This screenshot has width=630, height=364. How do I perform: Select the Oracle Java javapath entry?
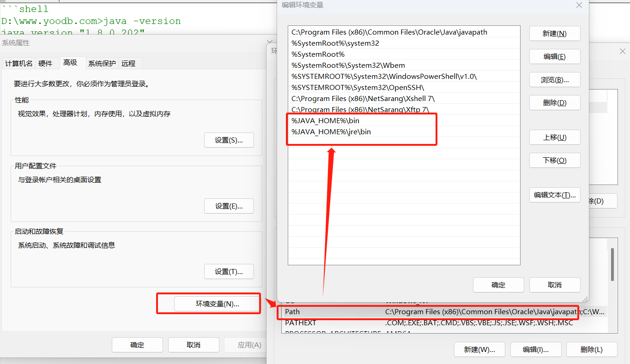click(x=404, y=32)
